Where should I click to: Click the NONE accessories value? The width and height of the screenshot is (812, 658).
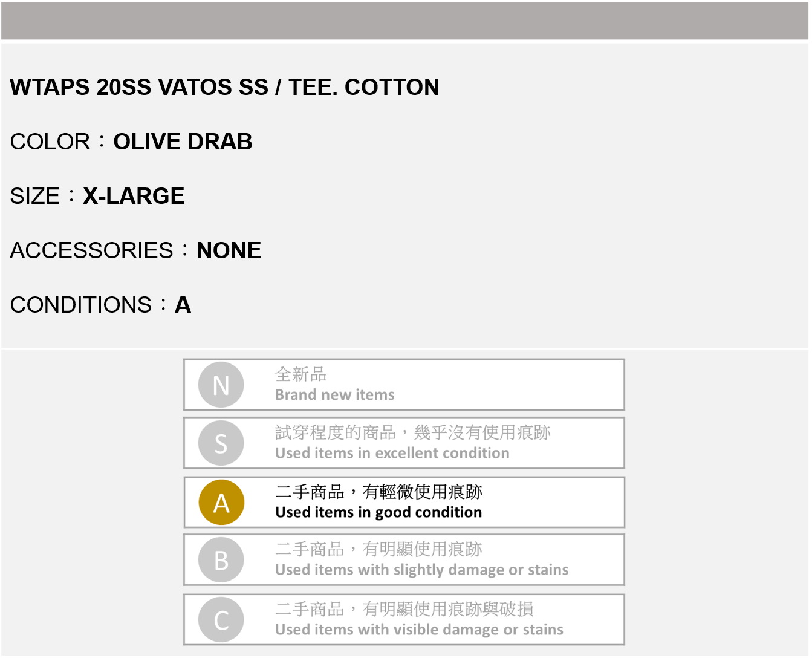229,250
